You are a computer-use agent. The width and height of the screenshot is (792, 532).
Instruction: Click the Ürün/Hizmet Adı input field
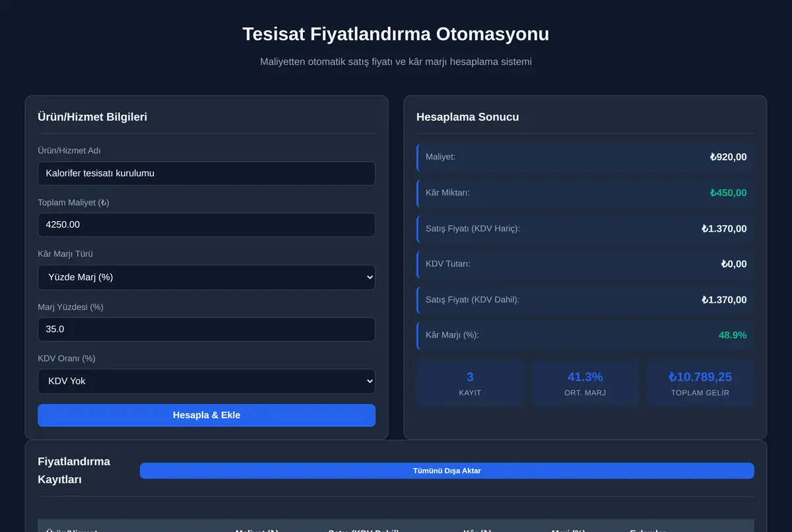click(x=207, y=174)
